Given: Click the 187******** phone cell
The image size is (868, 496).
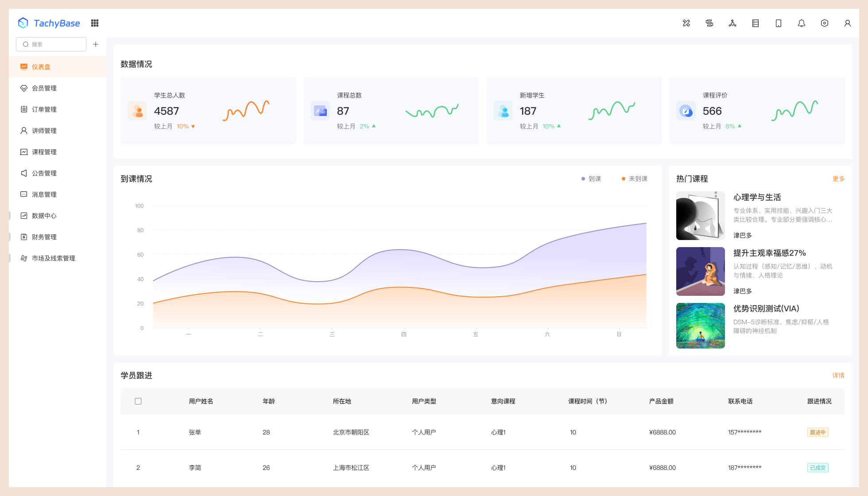Looking at the screenshot, I should (745, 468).
